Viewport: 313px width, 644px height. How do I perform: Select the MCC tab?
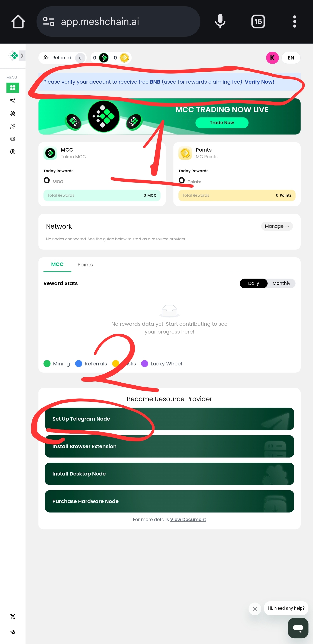[57, 264]
